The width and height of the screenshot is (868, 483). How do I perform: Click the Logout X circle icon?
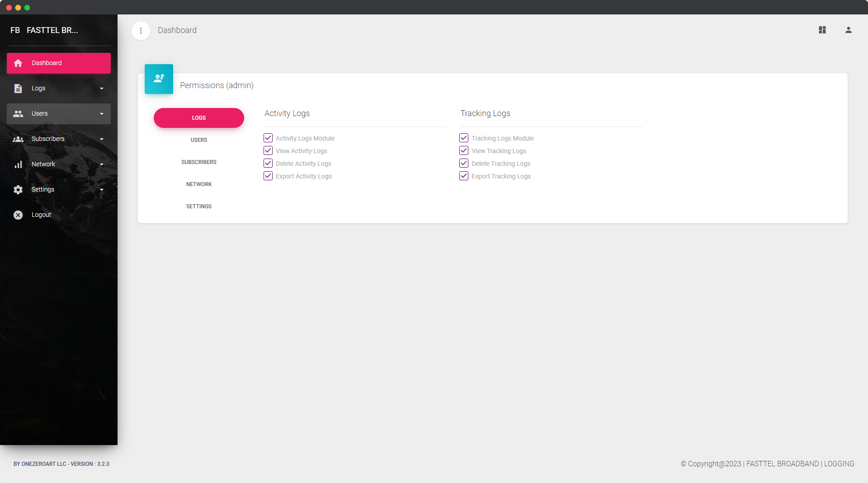18,215
